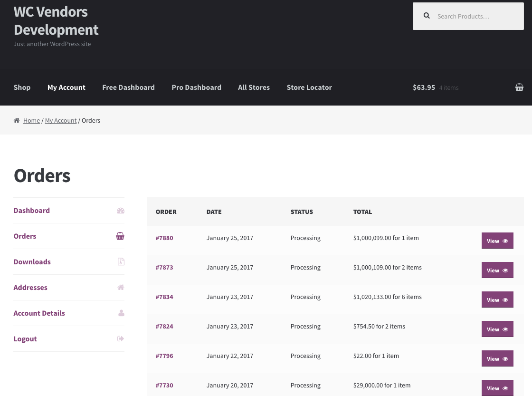Open the shopping basket icon in header
Screen dimensions: 532x396
(x=519, y=87)
